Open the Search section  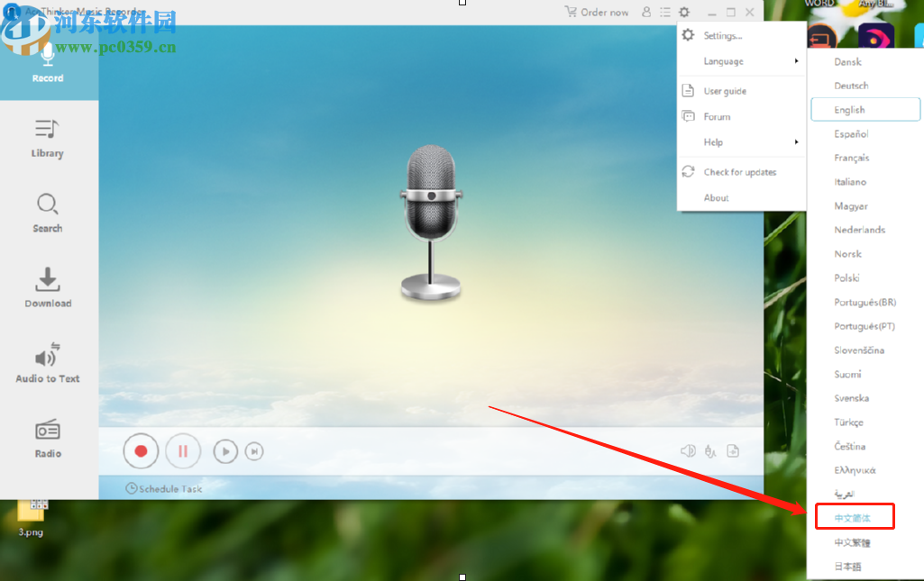(47, 213)
